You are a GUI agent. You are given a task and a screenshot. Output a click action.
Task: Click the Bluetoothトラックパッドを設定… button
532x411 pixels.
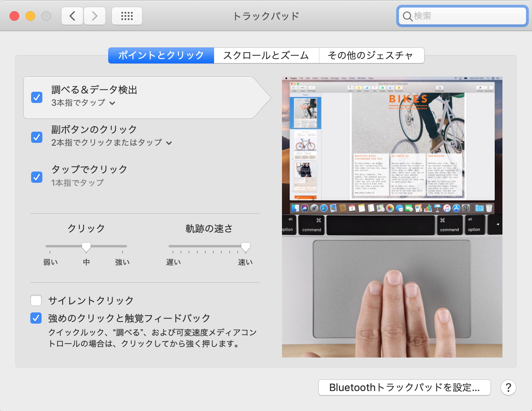[x=404, y=387]
